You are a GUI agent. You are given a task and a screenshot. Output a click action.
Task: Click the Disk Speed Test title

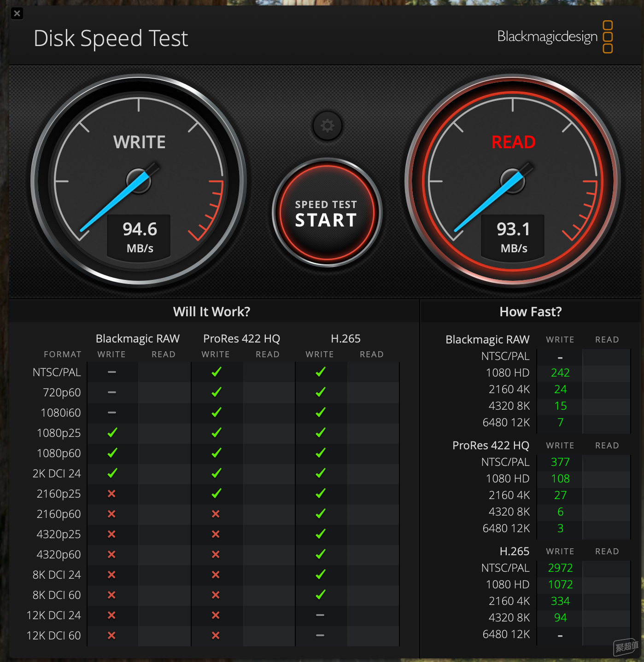(111, 38)
